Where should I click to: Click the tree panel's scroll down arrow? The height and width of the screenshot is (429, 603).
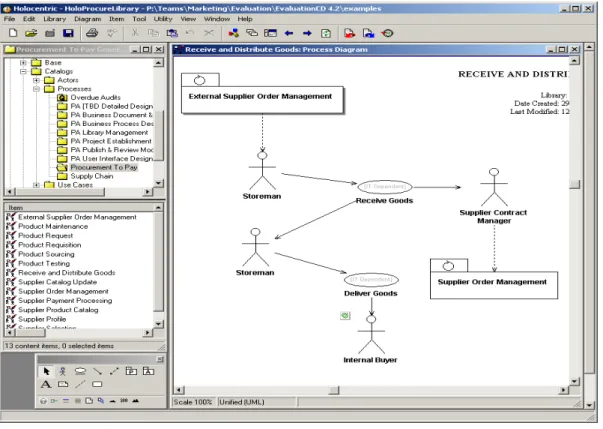click(158, 183)
